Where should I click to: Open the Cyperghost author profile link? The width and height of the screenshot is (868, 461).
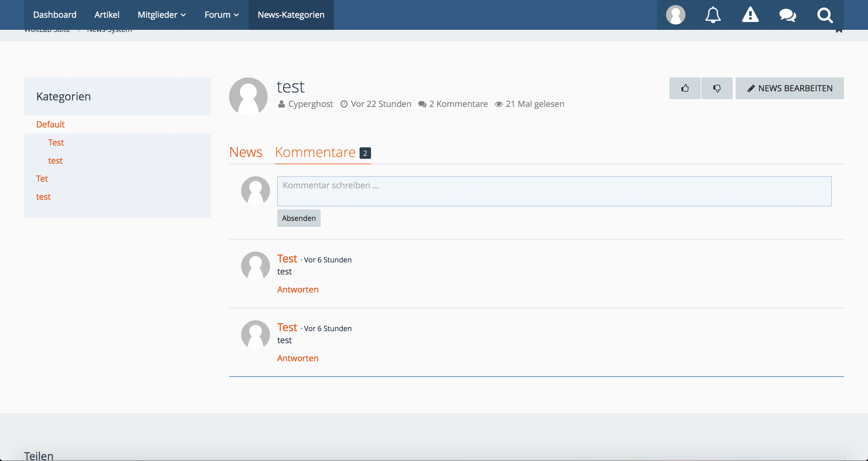[x=310, y=104]
